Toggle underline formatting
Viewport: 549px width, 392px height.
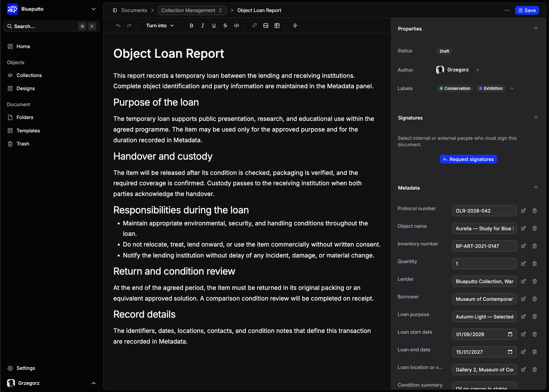[214, 26]
